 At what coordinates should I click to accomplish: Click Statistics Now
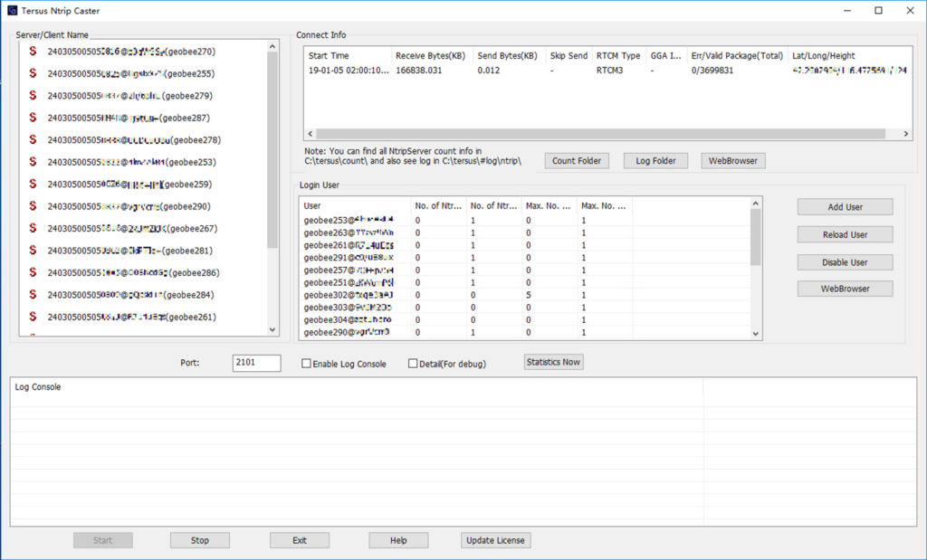pos(553,362)
